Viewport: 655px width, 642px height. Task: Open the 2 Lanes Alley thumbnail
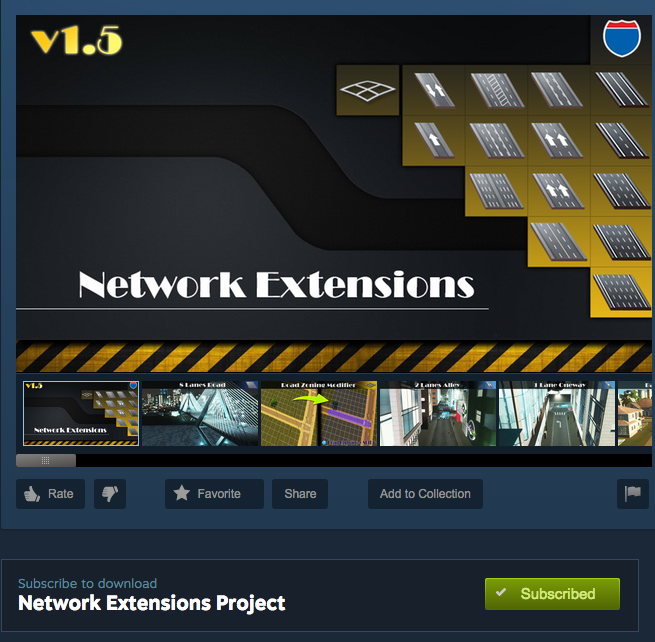pos(438,414)
